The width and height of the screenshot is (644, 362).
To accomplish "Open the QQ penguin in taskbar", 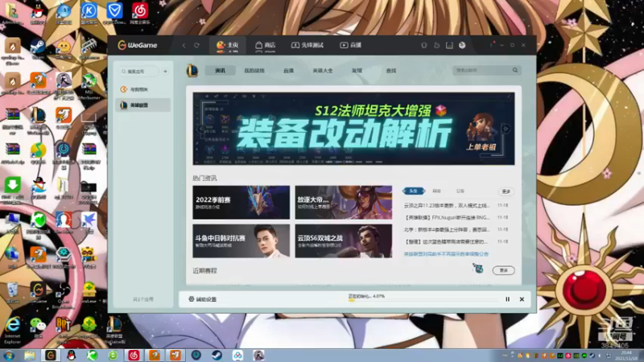I will (x=71, y=355).
